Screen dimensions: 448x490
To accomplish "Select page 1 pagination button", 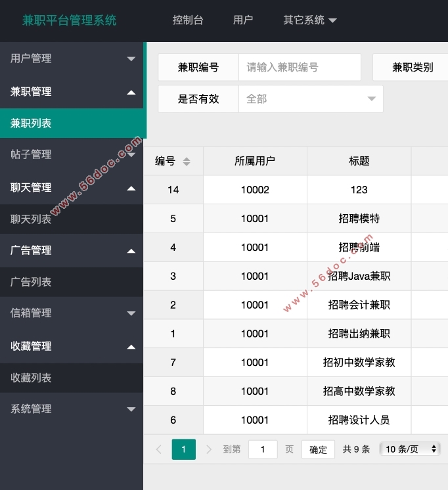I will (184, 449).
